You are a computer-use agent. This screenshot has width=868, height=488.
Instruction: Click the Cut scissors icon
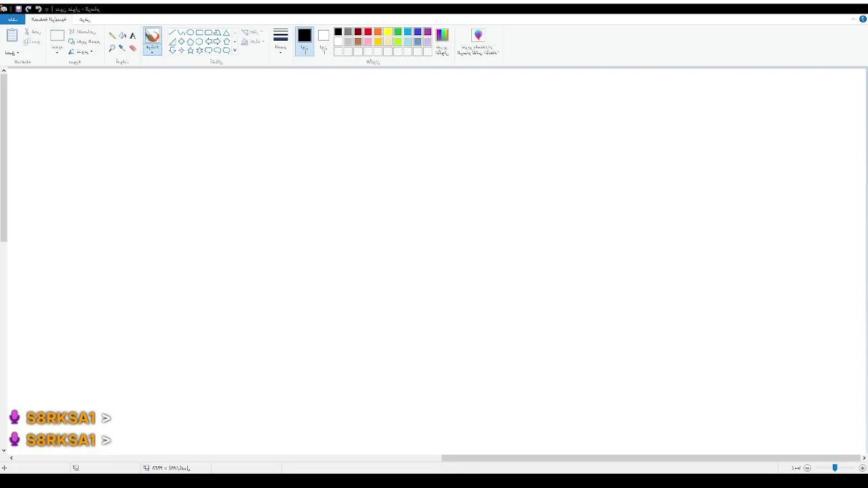pyautogui.click(x=27, y=31)
